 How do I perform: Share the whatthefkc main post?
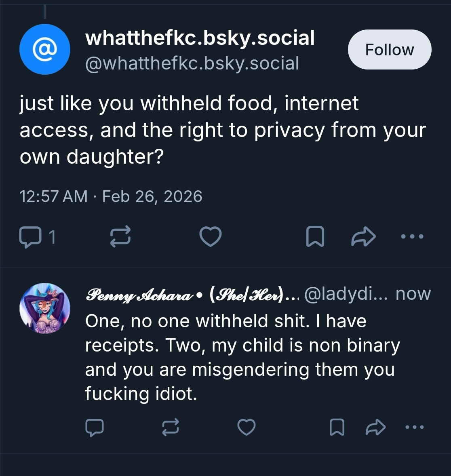[x=364, y=237]
